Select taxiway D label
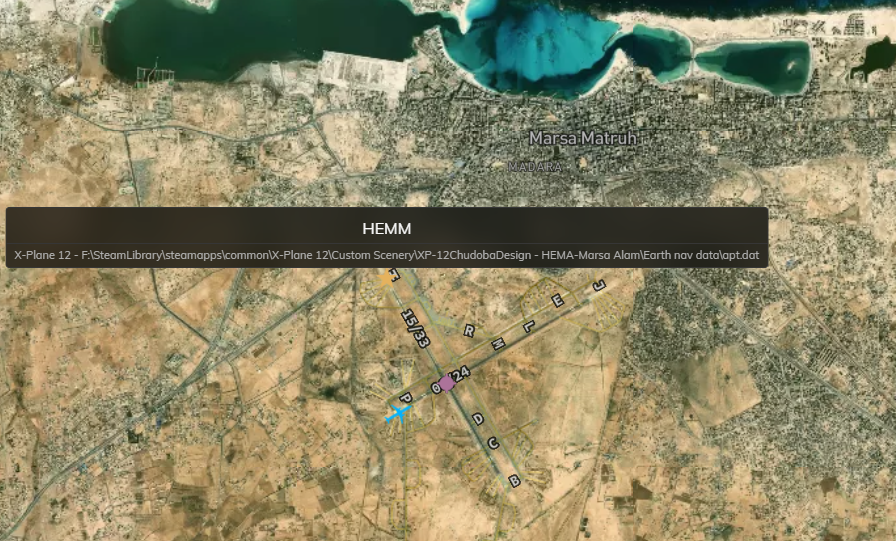The image size is (896, 541). pos(477,419)
